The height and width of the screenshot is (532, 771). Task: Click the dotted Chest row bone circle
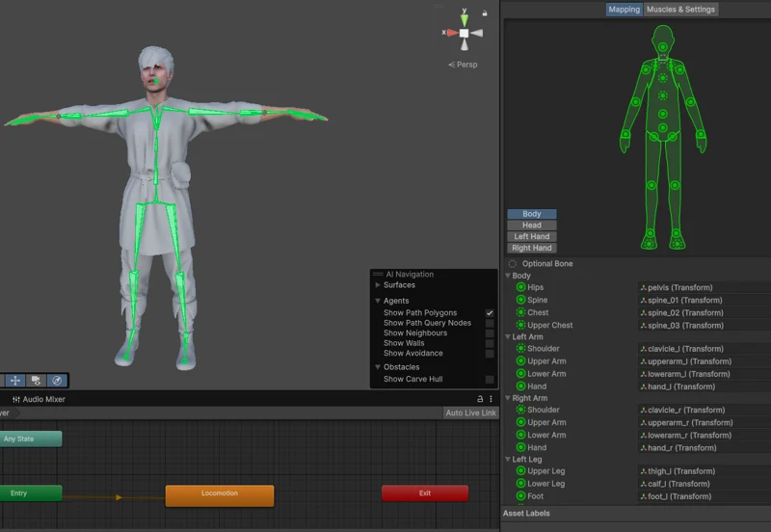click(520, 312)
